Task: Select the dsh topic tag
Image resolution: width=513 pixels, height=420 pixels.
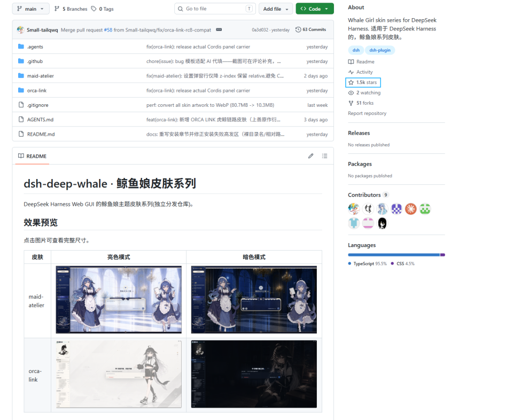Action: coord(356,50)
